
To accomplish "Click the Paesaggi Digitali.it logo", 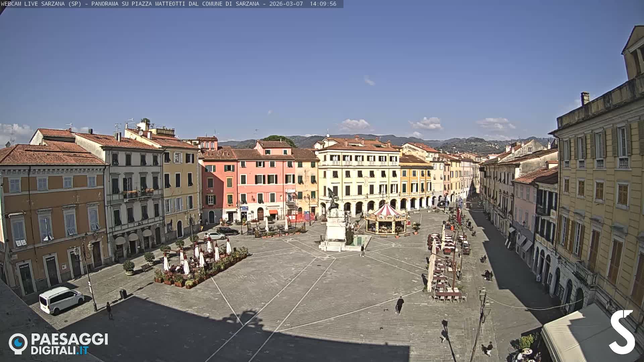I will click(x=58, y=344).
